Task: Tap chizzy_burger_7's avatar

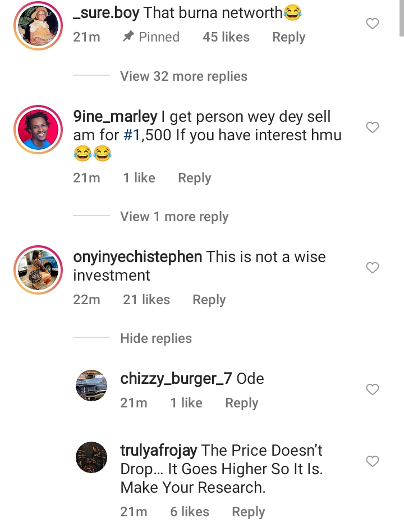Action: (91, 386)
